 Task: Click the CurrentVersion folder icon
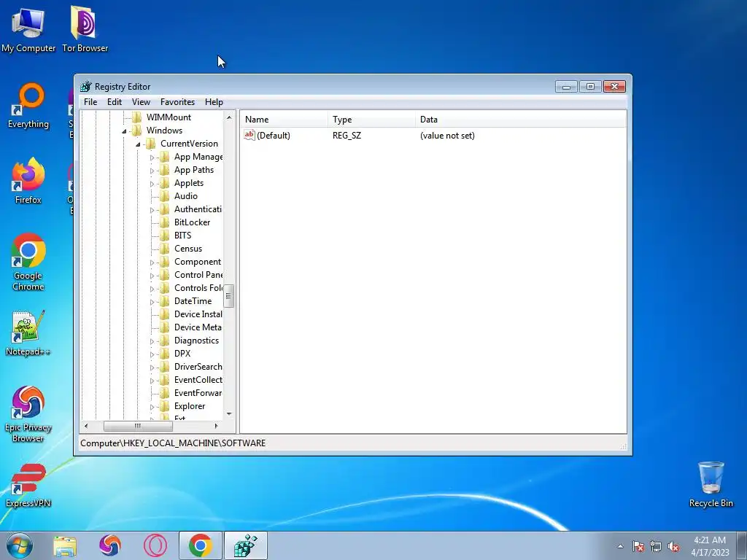pos(150,144)
